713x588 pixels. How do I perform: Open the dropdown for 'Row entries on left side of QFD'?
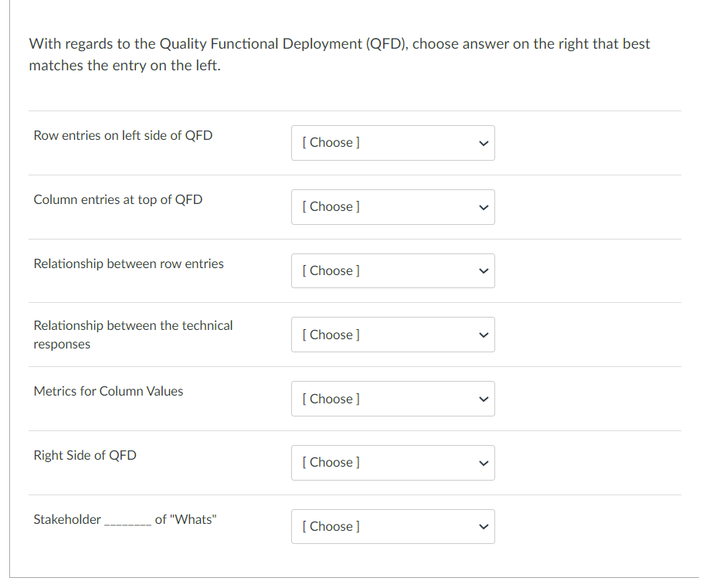click(392, 142)
